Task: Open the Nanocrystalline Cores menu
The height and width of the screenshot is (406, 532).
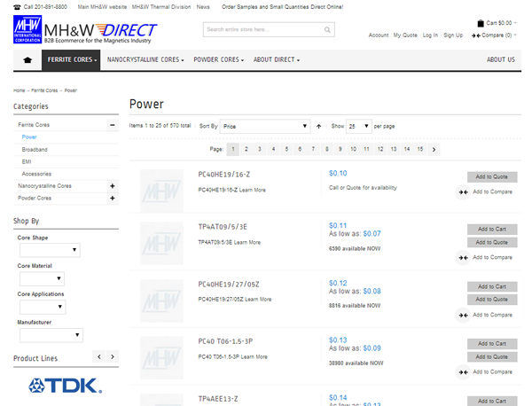Action: (x=145, y=60)
